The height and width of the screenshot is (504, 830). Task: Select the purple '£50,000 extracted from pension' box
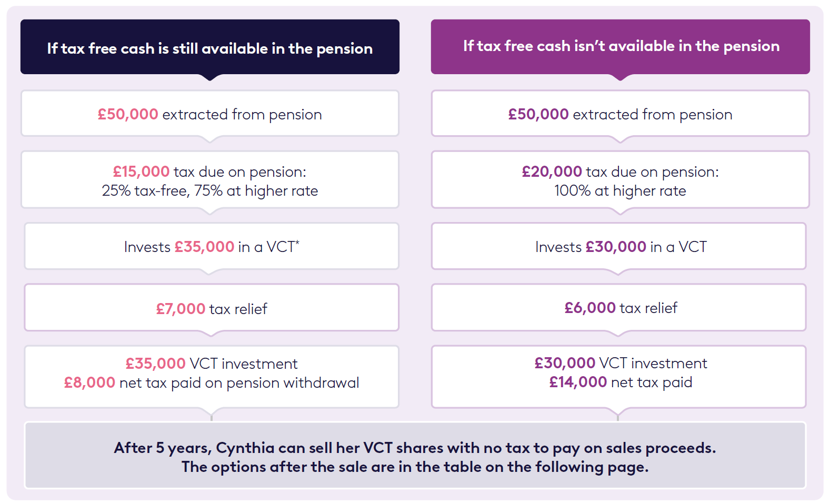620,114
